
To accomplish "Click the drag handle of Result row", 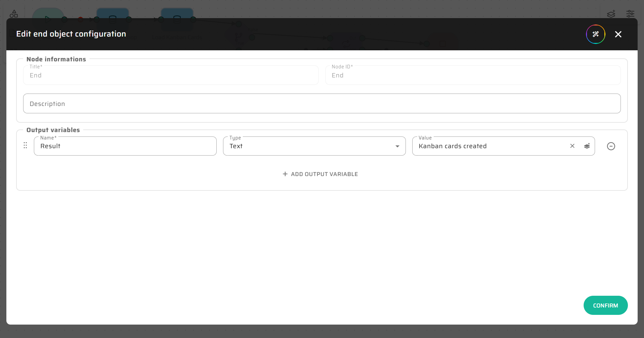I will (25, 146).
